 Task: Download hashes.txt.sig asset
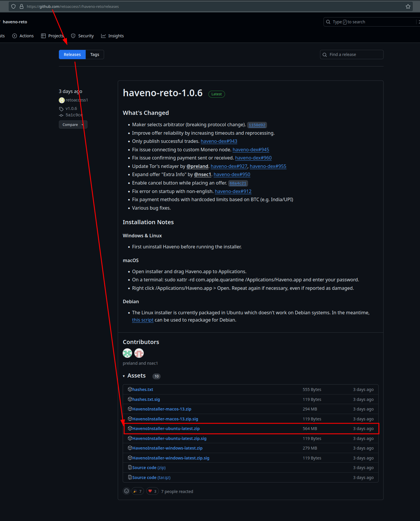146,399
